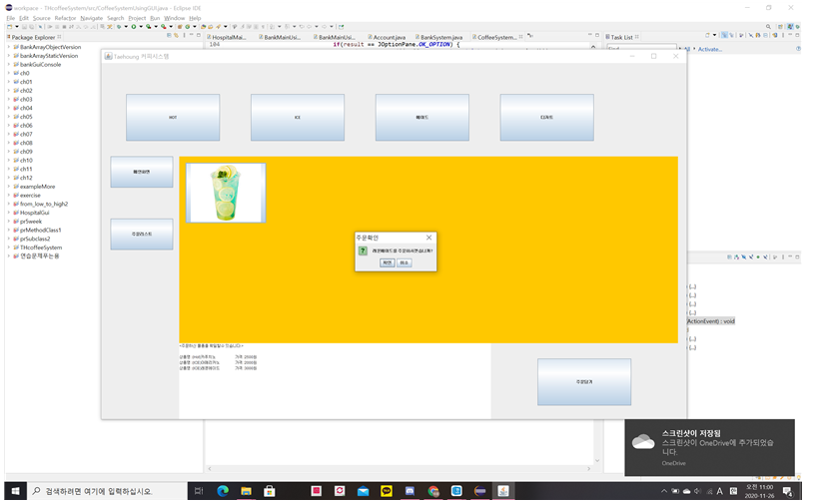Open Package Explorer view menu dots
Image resolution: width=821 pixels, height=504 pixels.
(x=184, y=36)
